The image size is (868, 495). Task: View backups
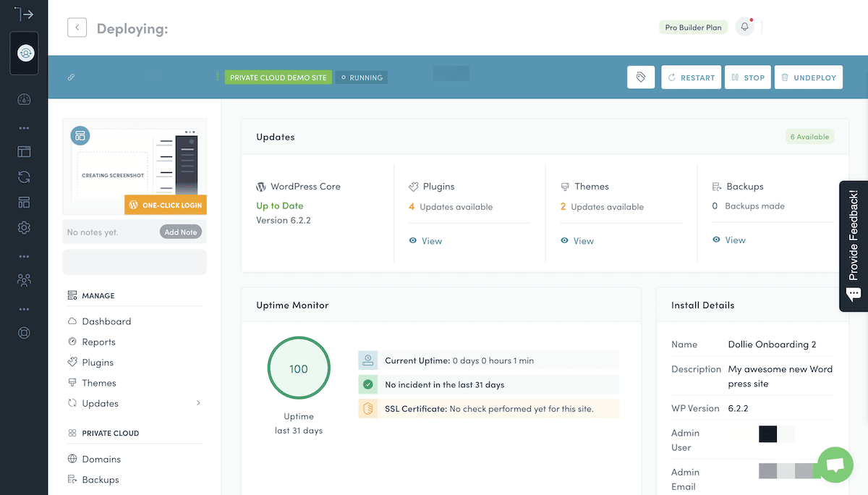pos(729,240)
